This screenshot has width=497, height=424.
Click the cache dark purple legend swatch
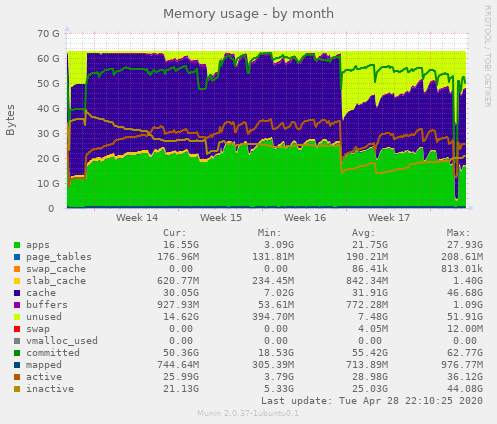tap(17, 293)
